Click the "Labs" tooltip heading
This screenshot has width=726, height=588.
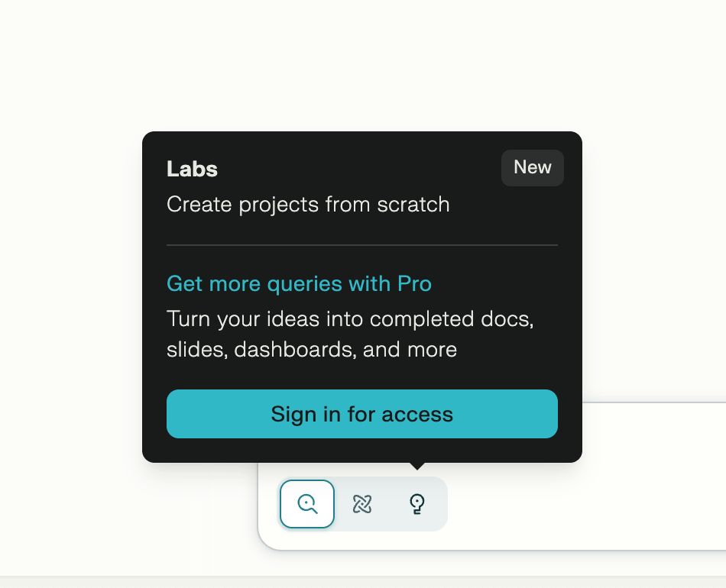point(193,169)
